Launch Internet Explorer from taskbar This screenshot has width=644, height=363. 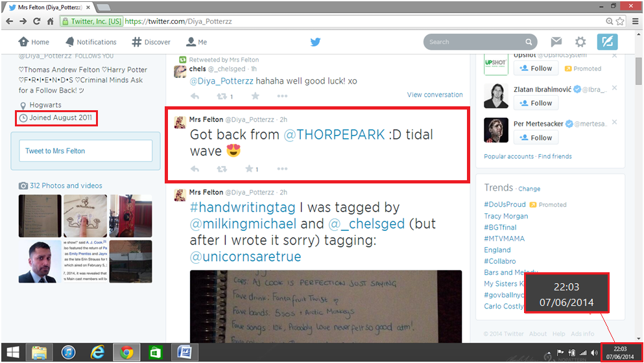[x=97, y=353]
